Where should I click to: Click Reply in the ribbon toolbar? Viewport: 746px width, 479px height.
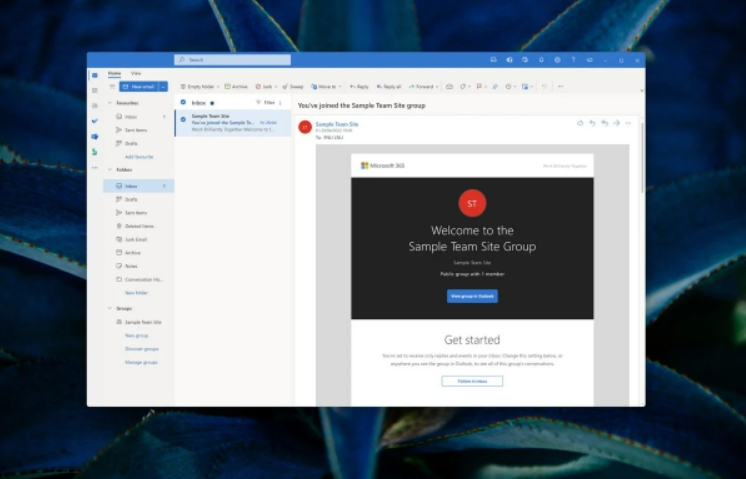[x=359, y=87]
